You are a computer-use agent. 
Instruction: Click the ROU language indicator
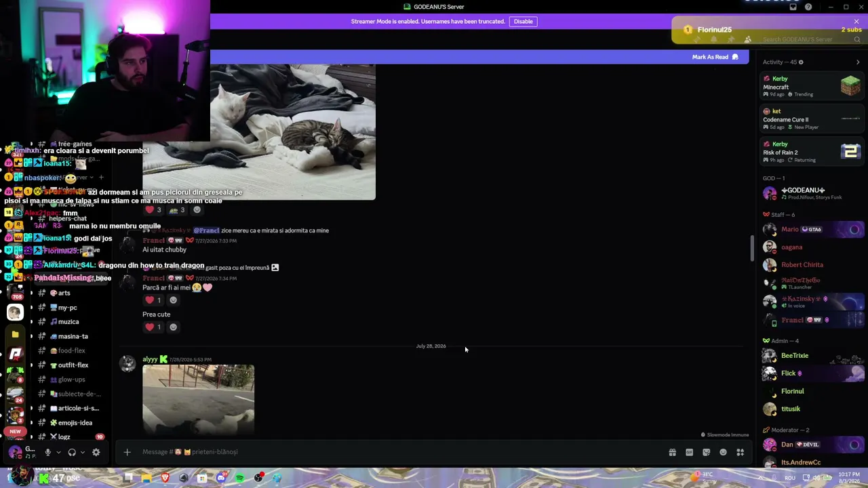pyautogui.click(x=790, y=478)
